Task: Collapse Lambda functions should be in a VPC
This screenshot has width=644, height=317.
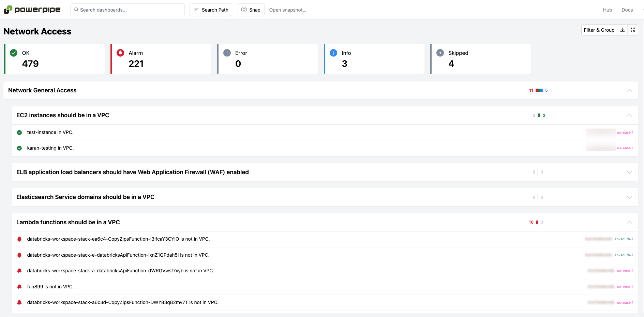Action: 629,222
